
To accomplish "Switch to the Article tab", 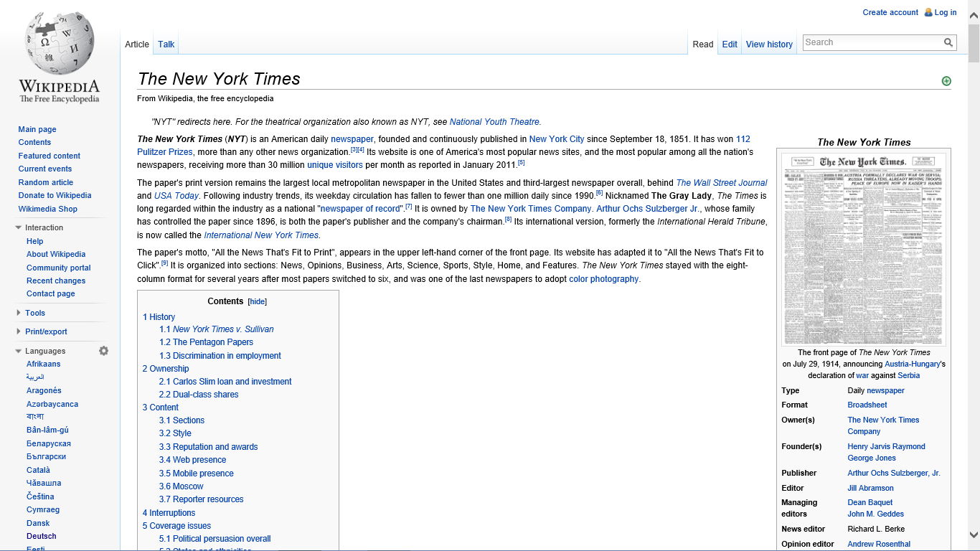I will pyautogui.click(x=137, y=44).
